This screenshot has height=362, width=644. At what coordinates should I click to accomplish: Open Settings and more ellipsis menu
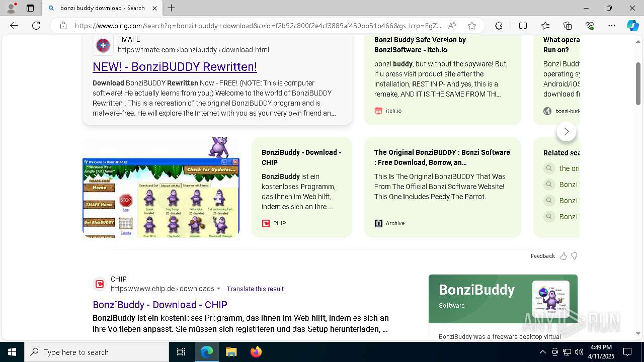coord(612,26)
